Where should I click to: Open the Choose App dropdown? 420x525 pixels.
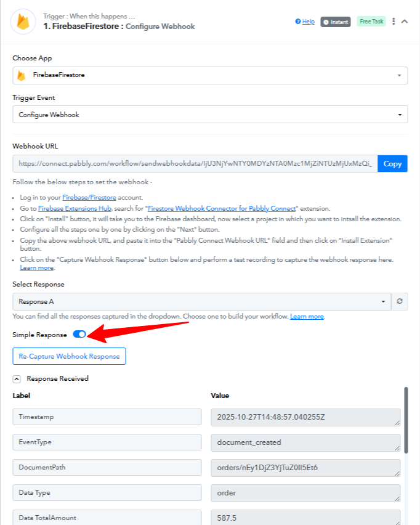[210, 75]
